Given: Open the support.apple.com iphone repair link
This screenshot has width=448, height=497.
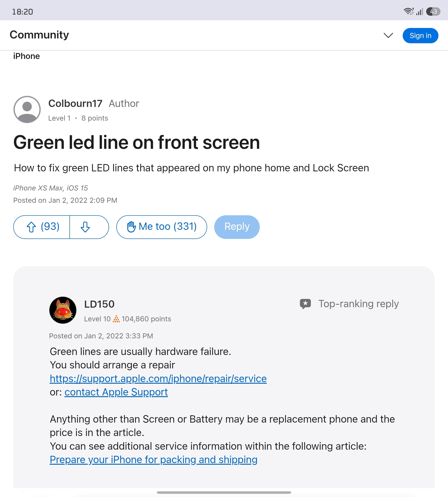Looking at the screenshot, I should 158,378.
